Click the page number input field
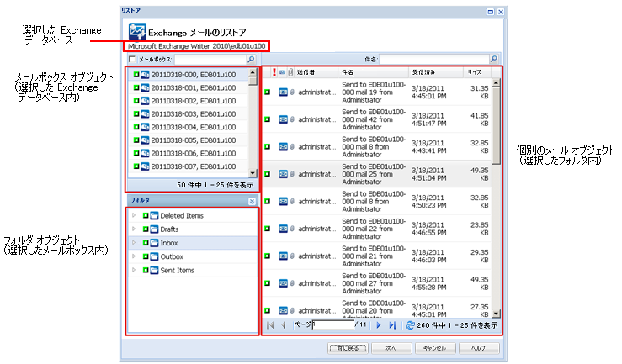 point(332,325)
